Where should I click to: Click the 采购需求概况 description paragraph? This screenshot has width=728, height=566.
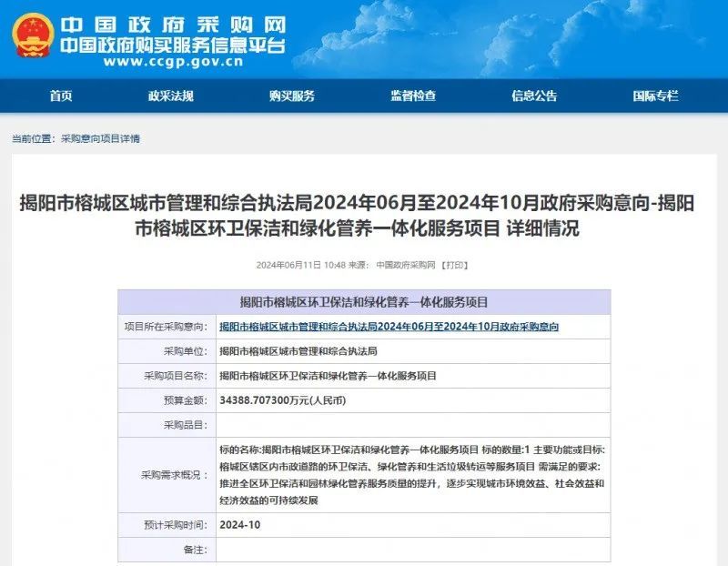click(412, 475)
